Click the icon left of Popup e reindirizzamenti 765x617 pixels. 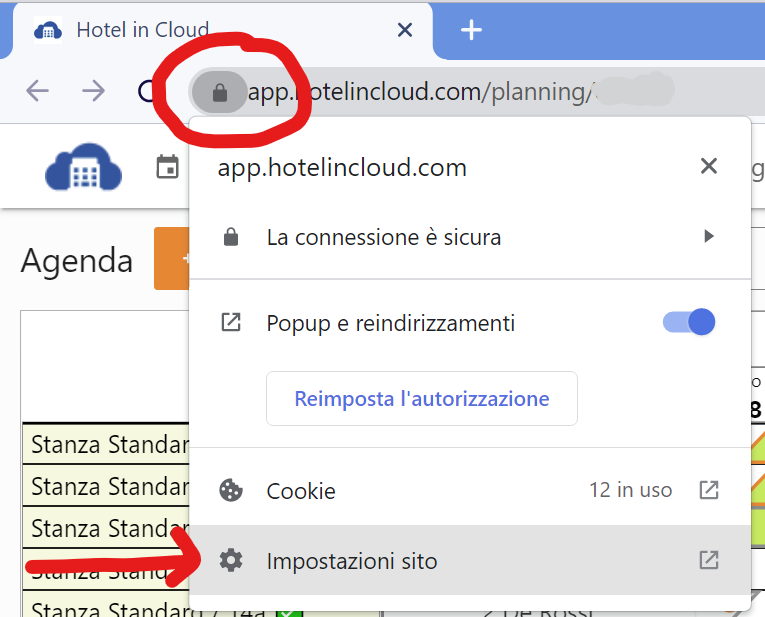[x=231, y=323]
